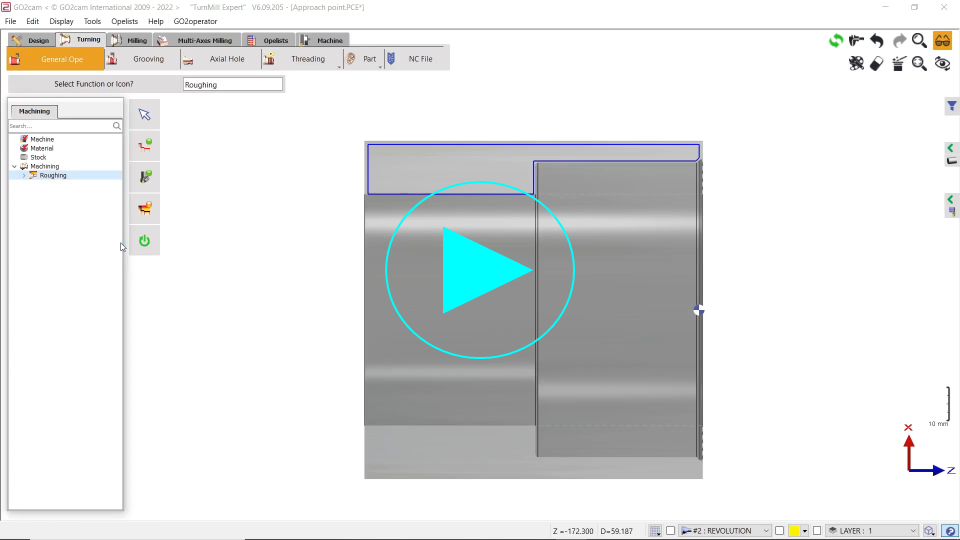Screen dimensions: 960x540
Task: Open the #2 : REVOLUTION dropdown
Action: (x=725, y=531)
